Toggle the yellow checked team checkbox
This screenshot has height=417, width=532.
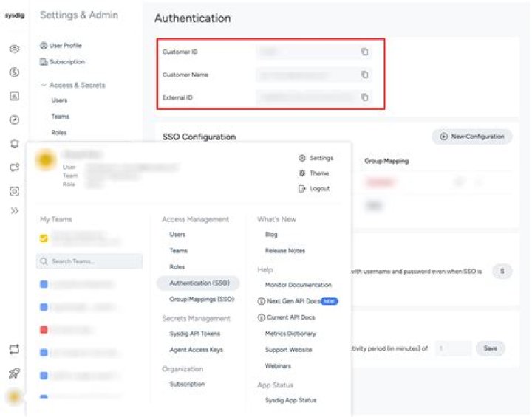coord(44,238)
